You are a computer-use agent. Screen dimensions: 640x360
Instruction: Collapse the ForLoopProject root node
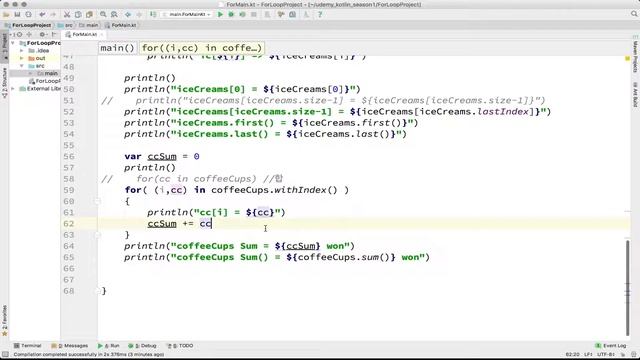pos(13,43)
